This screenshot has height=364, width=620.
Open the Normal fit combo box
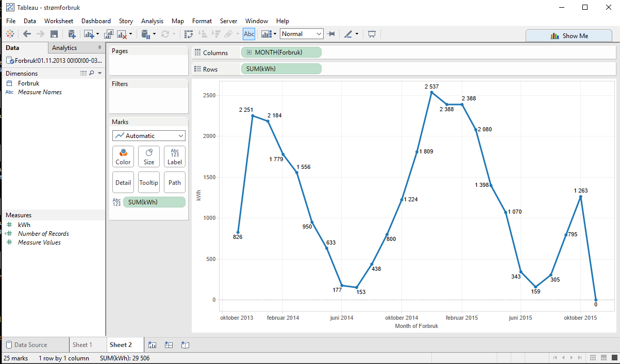tap(301, 34)
